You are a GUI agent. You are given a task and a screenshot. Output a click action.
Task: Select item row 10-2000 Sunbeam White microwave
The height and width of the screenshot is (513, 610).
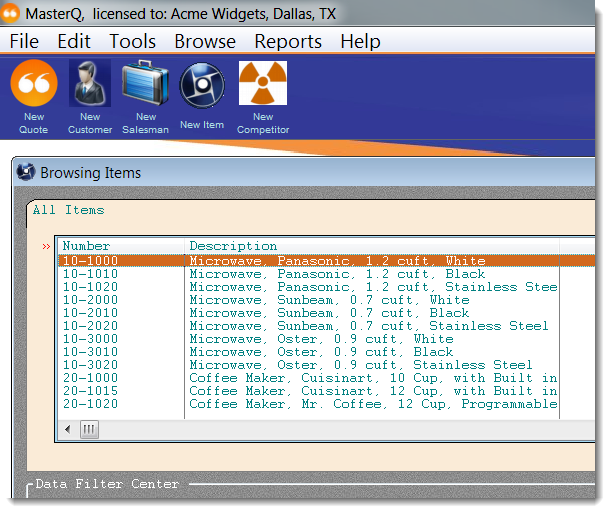300,300
